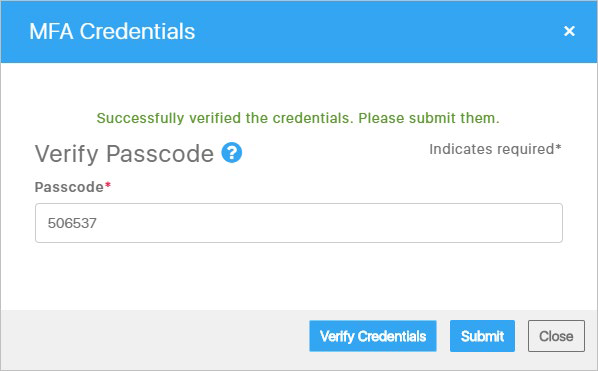Click blank white area below passcode field
598x371 pixels.
[x=299, y=276]
